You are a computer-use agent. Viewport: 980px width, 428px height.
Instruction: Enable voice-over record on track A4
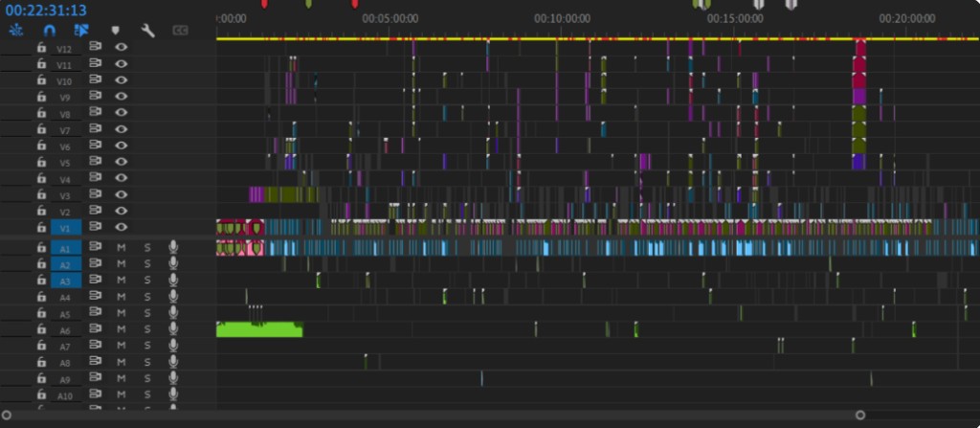pos(173,296)
